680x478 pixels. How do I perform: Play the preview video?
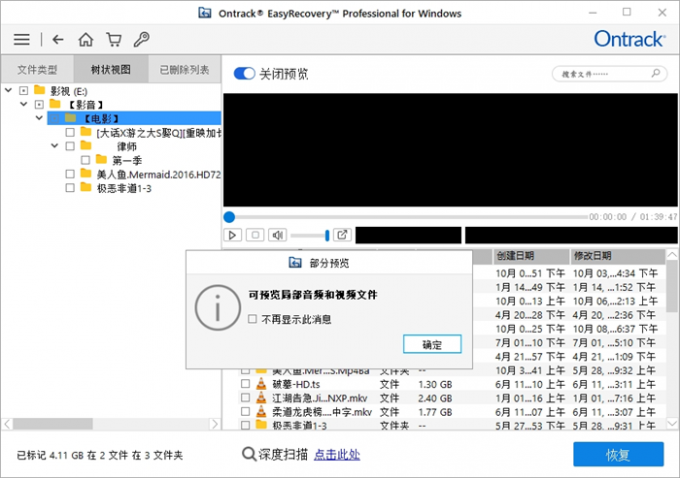point(232,235)
